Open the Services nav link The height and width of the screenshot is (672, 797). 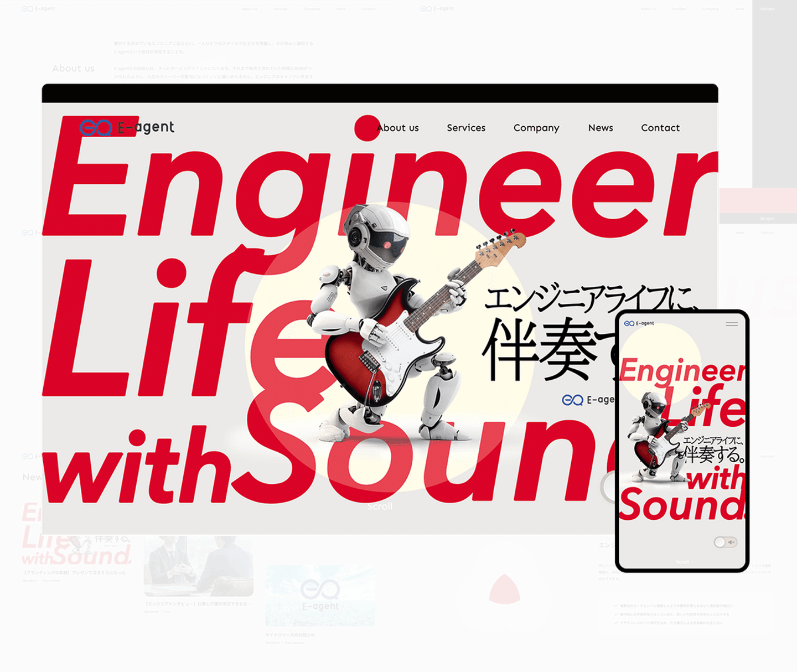(466, 128)
